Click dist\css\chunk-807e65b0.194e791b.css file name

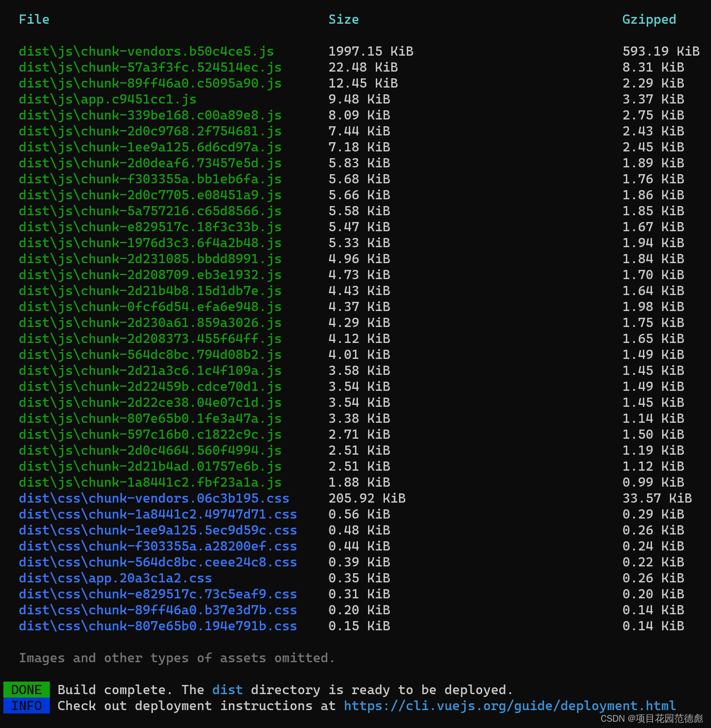click(158, 626)
